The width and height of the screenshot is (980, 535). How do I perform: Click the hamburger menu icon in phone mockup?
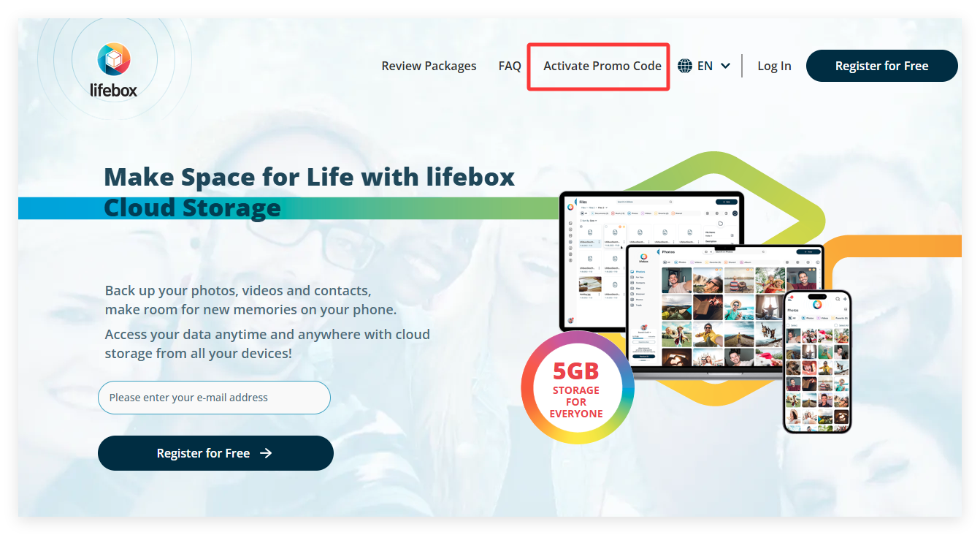coord(789,300)
